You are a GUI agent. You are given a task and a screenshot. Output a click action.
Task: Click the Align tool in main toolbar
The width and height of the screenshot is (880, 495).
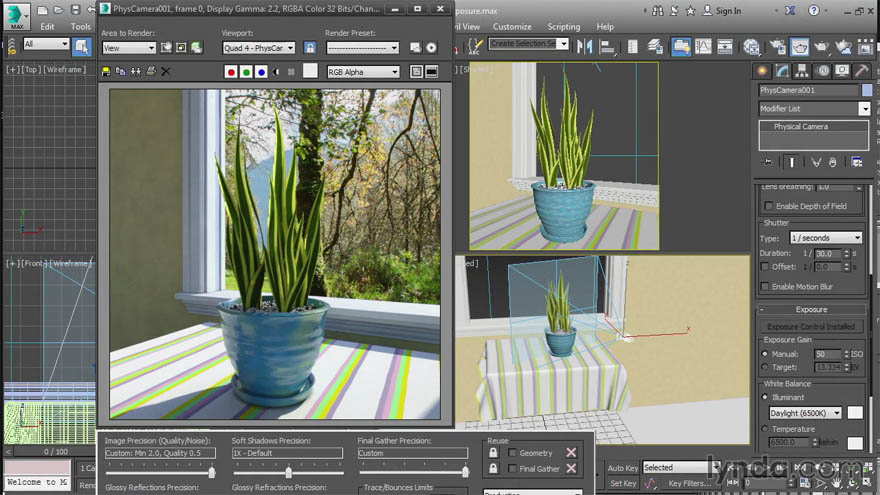point(607,47)
